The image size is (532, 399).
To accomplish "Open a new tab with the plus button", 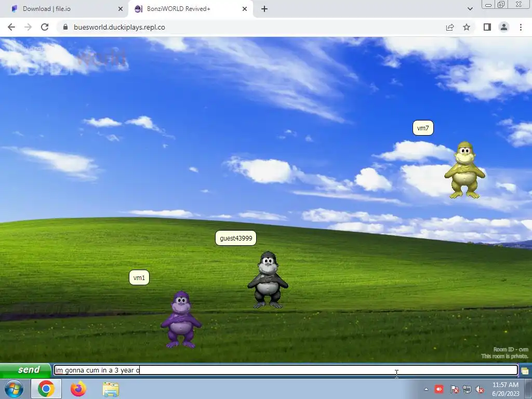I will point(264,9).
